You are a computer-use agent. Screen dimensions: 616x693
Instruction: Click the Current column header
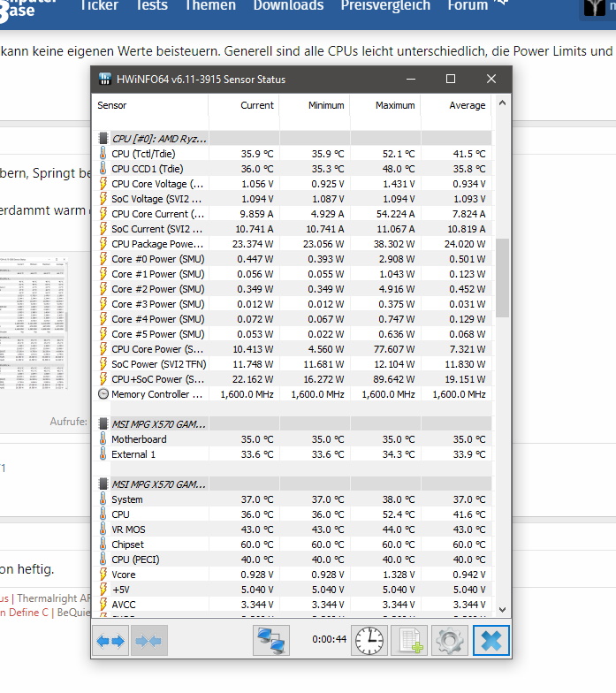coord(244,106)
